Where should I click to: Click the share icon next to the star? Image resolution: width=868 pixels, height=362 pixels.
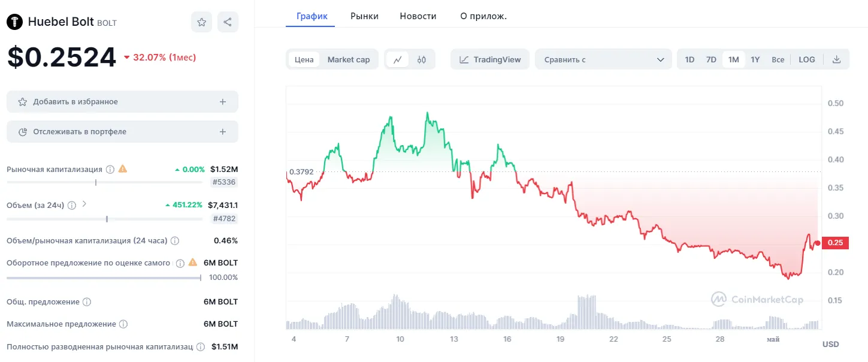(x=228, y=22)
